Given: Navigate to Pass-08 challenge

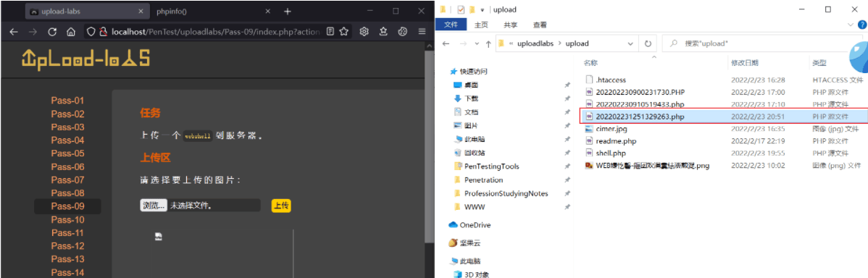Looking at the screenshot, I should [x=67, y=193].
